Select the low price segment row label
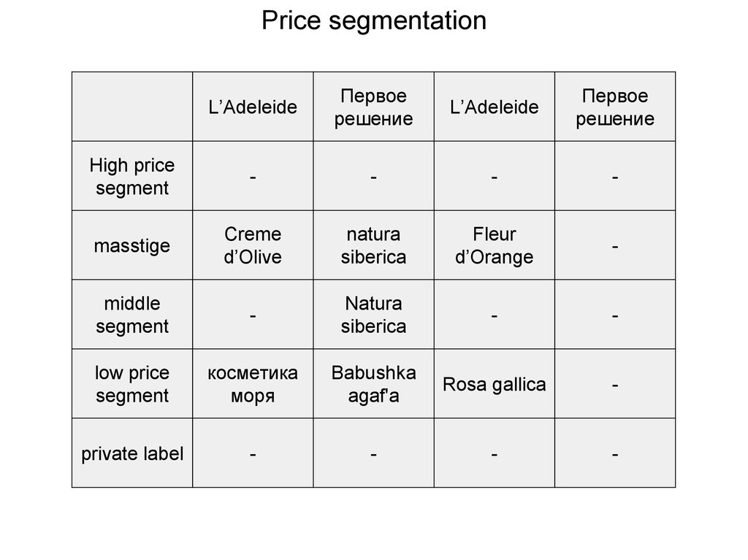 pyautogui.click(x=132, y=384)
